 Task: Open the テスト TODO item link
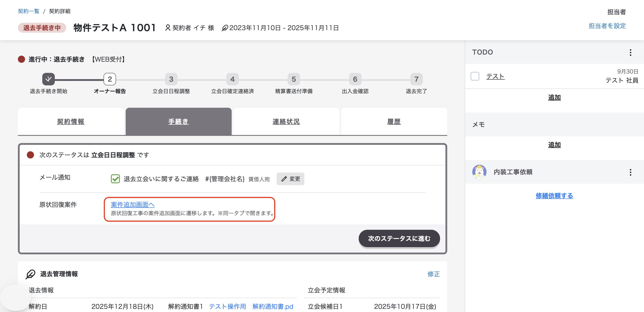(495, 76)
